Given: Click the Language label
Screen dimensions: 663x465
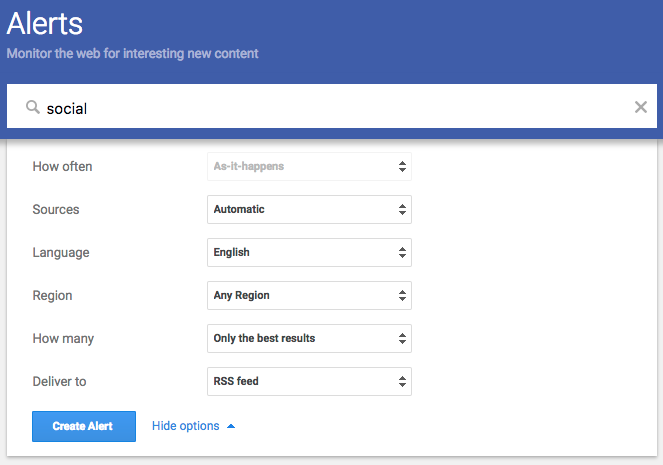Looking at the screenshot, I should click(x=61, y=253).
